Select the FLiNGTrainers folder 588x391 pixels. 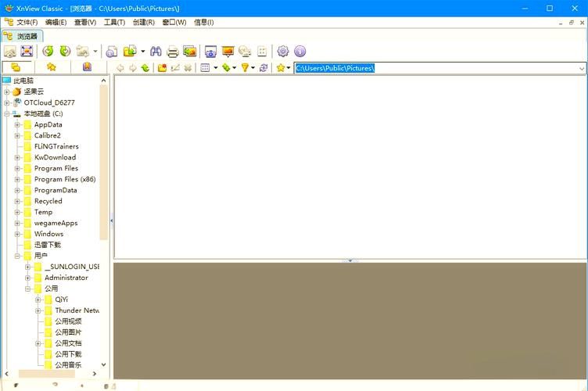click(x=56, y=146)
